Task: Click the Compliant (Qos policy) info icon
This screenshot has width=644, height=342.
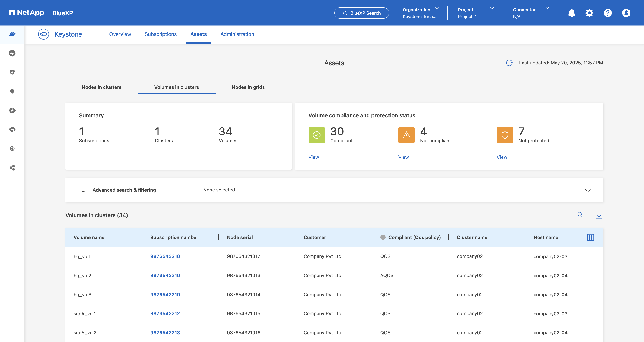Action: click(383, 237)
